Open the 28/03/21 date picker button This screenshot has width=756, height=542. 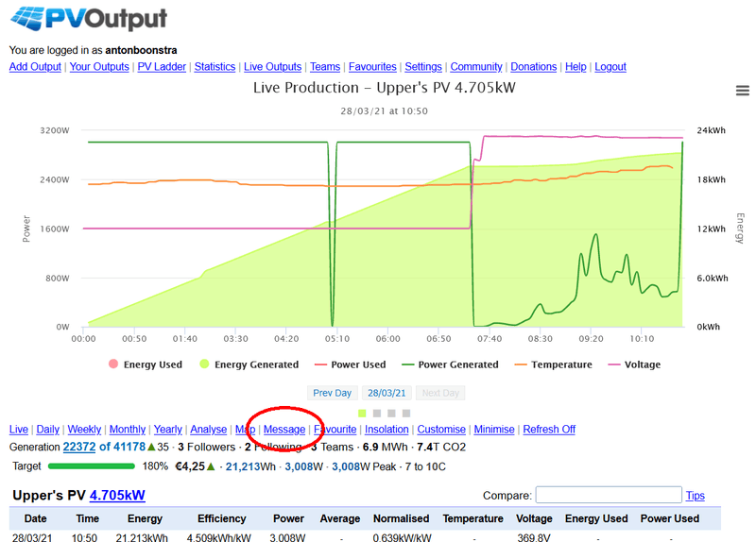click(x=387, y=393)
